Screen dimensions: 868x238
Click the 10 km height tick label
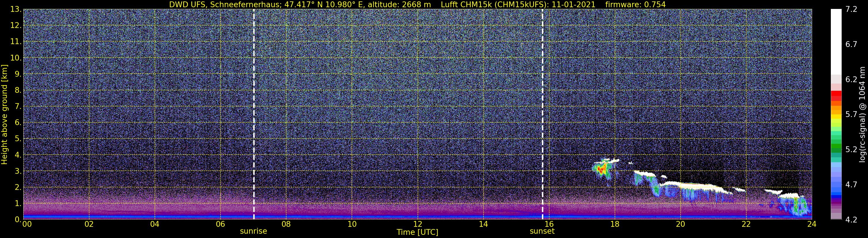pos(16,58)
